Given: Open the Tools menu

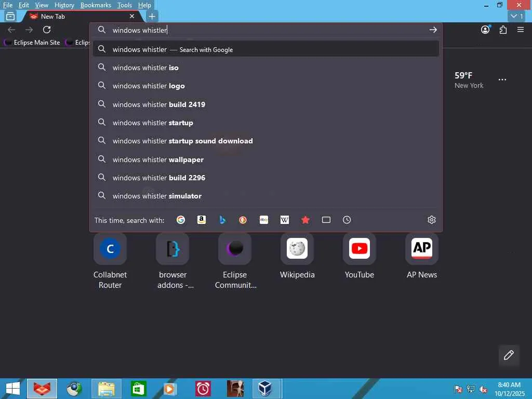Looking at the screenshot, I should 125,5.
